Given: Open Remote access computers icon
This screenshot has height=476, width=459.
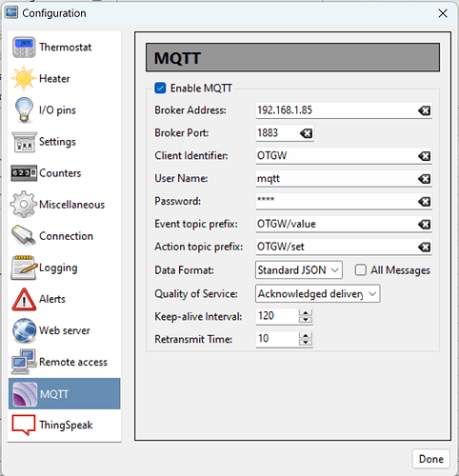Looking at the screenshot, I should [x=24, y=362].
